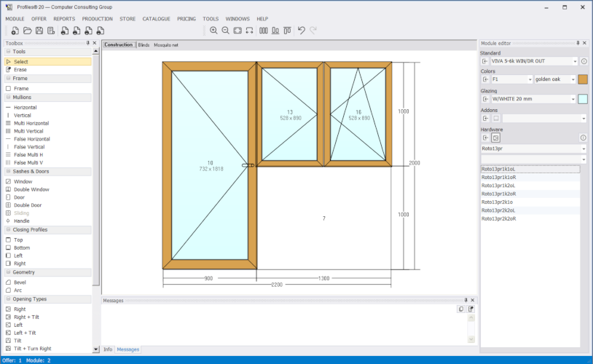The height and width of the screenshot is (364, 593).
Task: Open the Standard VIVA 5-6k dropdown
Action: click(534, 61)
